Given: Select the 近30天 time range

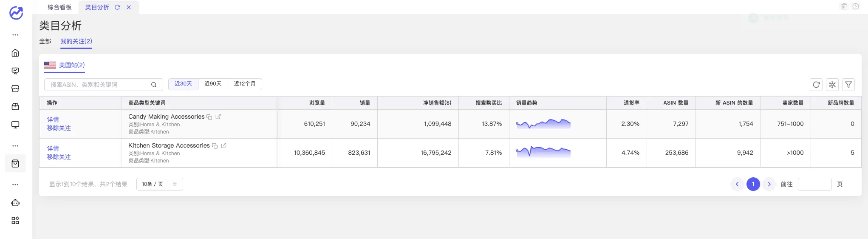Looking at the screenshot, I should coord(183,84).
